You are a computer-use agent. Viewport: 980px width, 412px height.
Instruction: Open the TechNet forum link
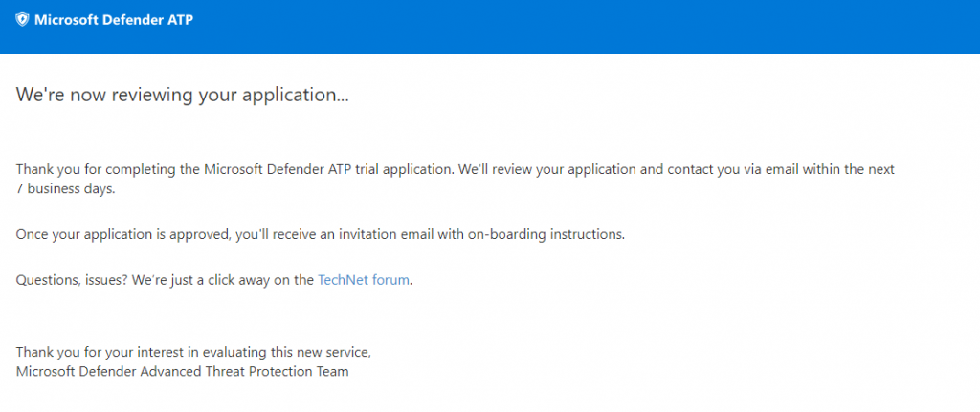pos(364,280)
